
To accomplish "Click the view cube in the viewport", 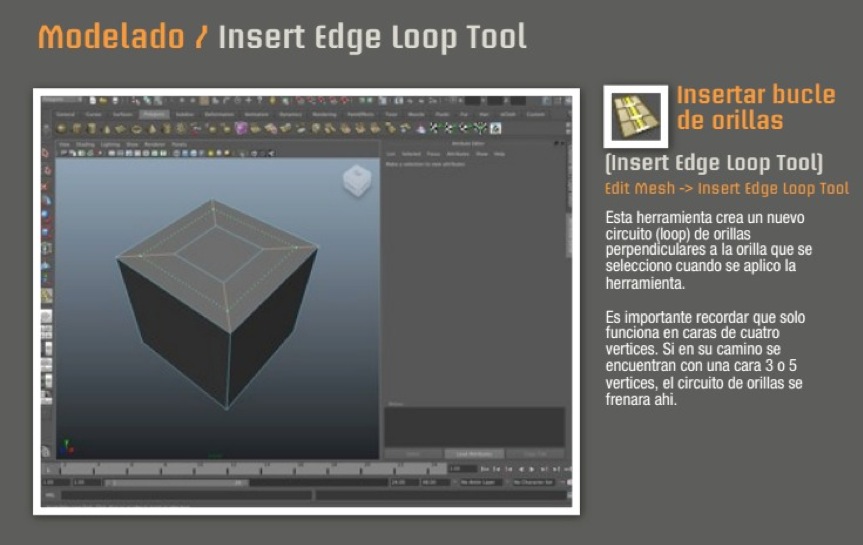I will 357,181.
